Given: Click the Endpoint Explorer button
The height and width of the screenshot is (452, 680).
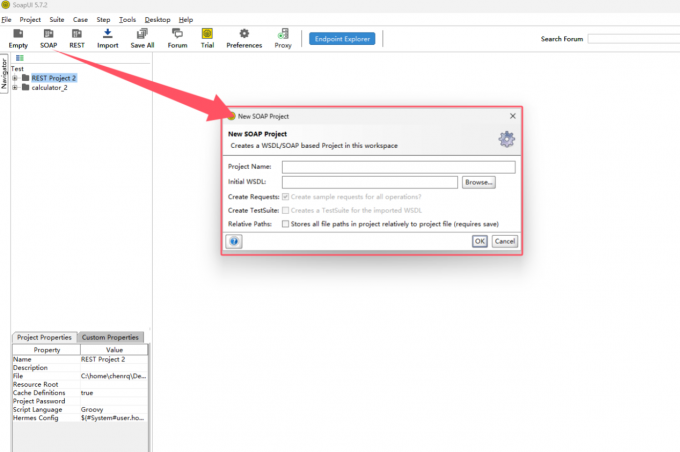Looking at the screenshot, I should pos(342,39).
